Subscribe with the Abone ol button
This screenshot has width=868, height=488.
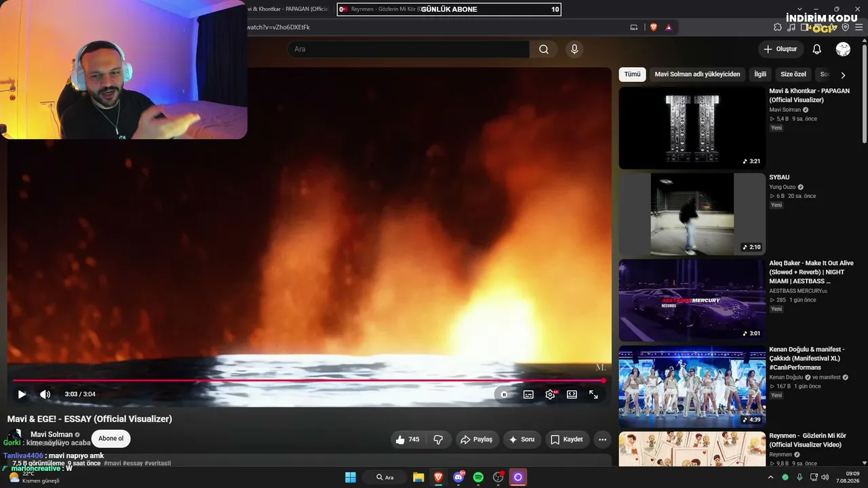coord(111,439)
